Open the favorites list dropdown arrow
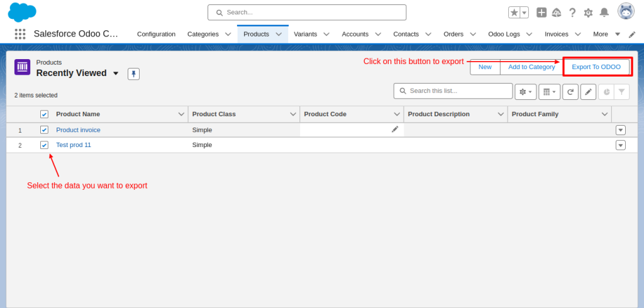 [525, 13]
